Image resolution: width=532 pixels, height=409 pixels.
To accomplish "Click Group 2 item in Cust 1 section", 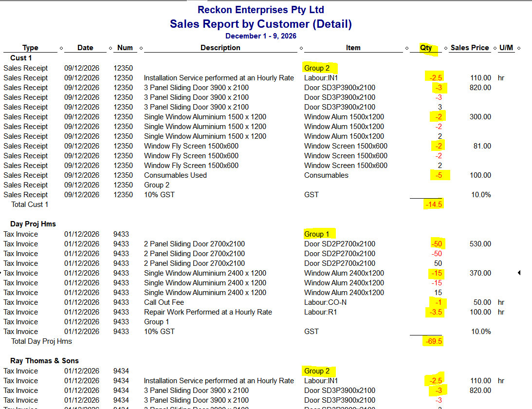I will pyautogui.click(x=316, y=68).
